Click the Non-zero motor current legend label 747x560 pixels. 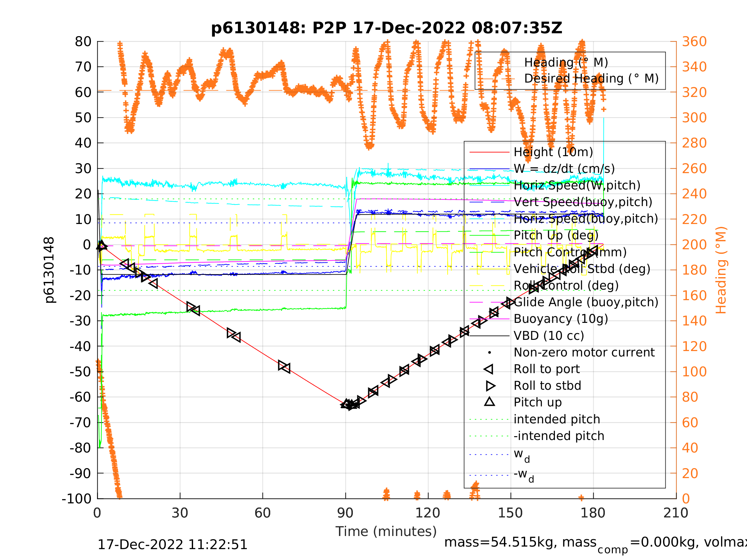[584, 352]
